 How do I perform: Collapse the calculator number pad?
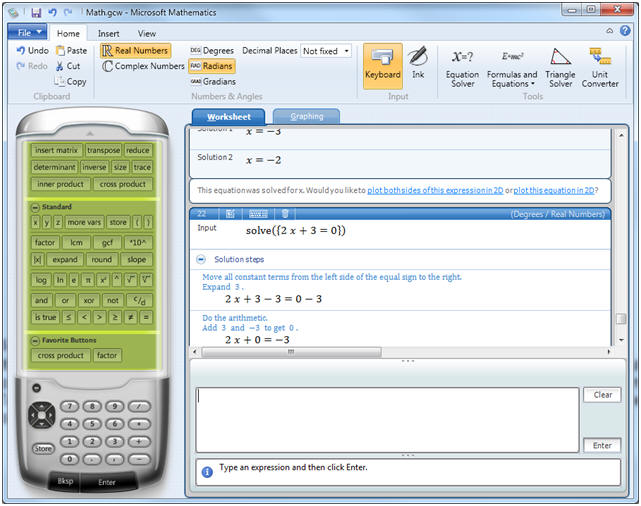click(36, 388)
